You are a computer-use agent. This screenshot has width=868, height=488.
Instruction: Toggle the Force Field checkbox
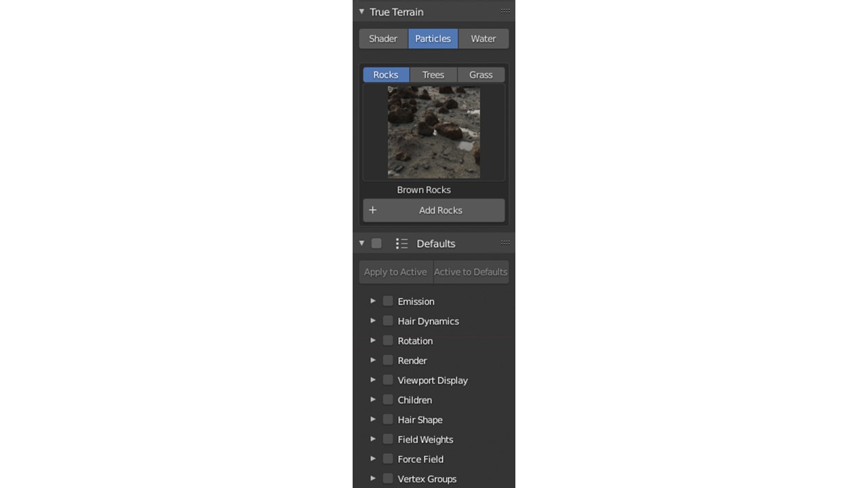tap(388, 458)
